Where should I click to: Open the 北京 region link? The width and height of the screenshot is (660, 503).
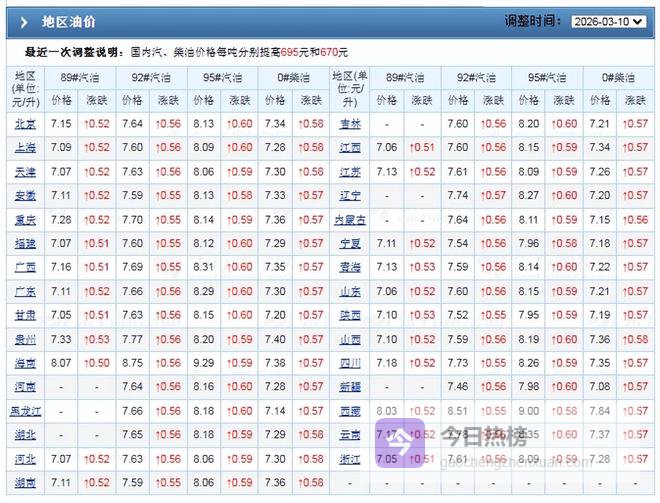coord(25,124)
